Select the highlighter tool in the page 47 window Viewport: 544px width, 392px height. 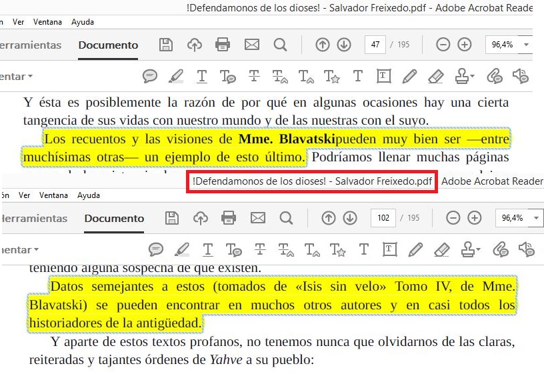(x=176, y=76)
